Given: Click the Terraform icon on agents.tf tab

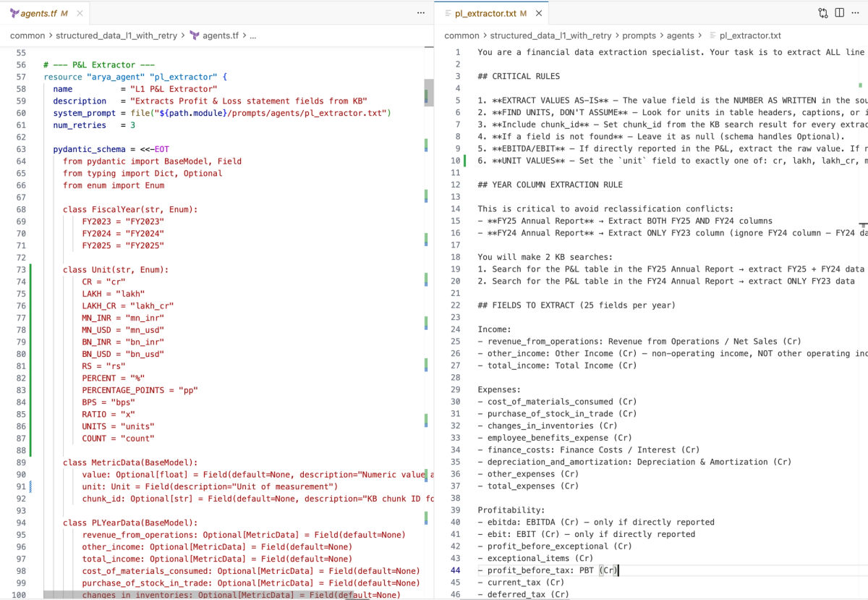Looking at the screenshot, I should [12, 13].
